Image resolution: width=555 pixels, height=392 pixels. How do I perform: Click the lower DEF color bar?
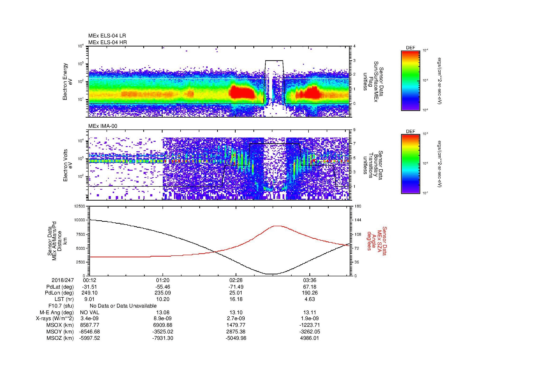click(x=410, y=164)
